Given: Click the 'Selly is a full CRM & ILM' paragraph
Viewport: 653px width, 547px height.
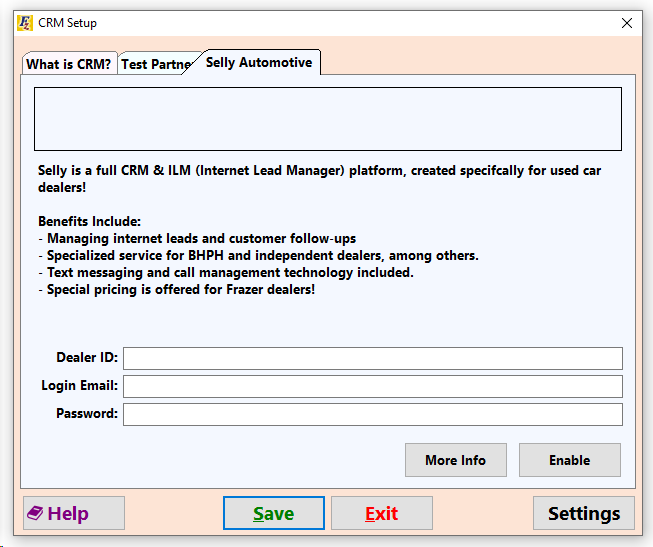Looking at the screenshot, I should [319, 179].
